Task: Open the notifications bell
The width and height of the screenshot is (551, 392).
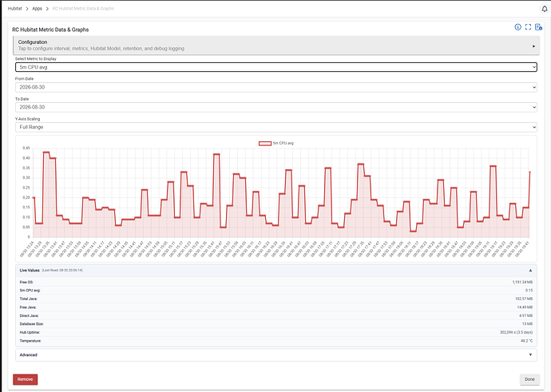Action: pyautogui.click(x=545, y=9)
